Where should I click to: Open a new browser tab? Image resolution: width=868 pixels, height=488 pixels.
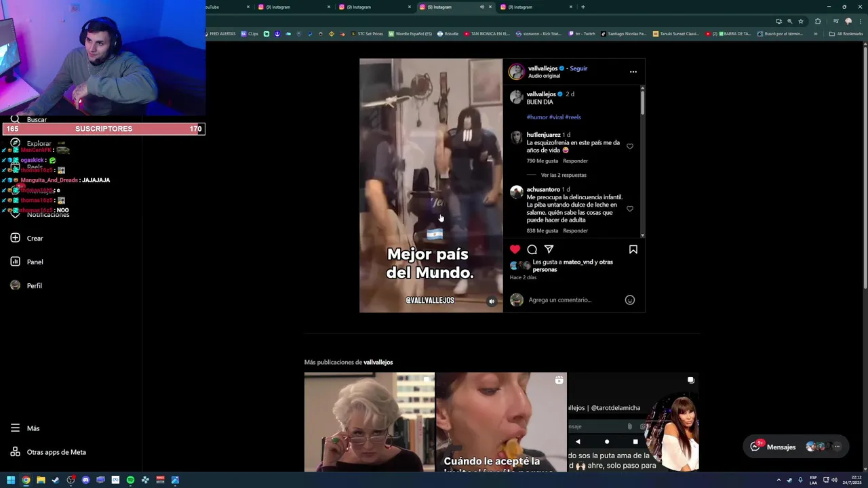pyautogui.click(x=583, y=7)
